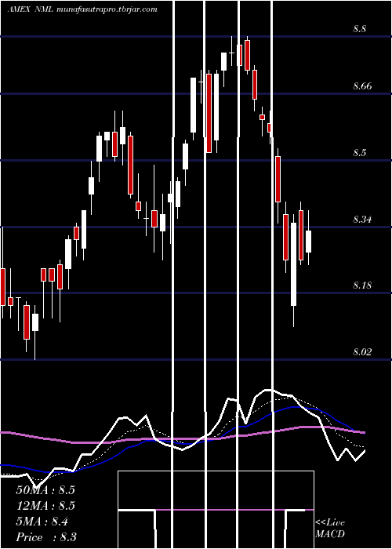Click the 8.5 price axis label
Screen dimensions: 392x549
[359, 153]
